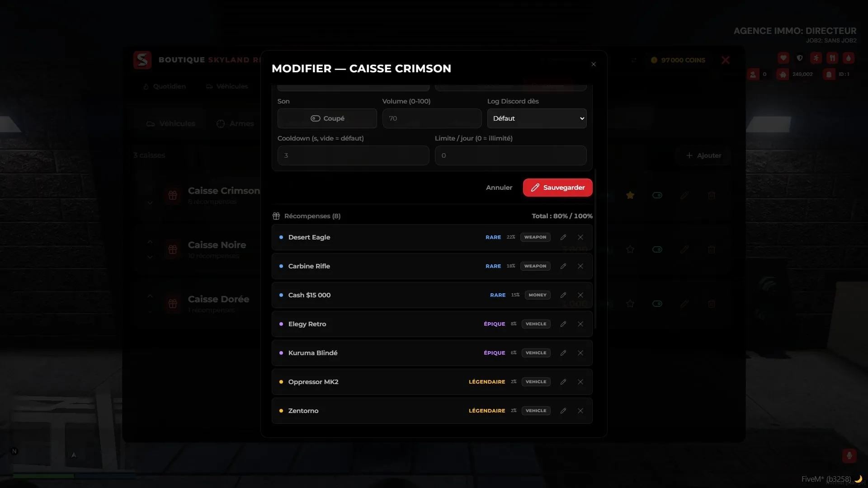Remove the Desert Eagle reward
The image size is (868, 488).
point(580,237)
